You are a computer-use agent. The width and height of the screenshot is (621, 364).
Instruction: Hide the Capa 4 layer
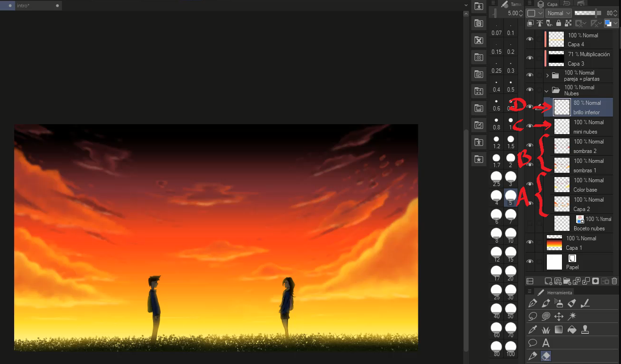[x=530, y=39]
